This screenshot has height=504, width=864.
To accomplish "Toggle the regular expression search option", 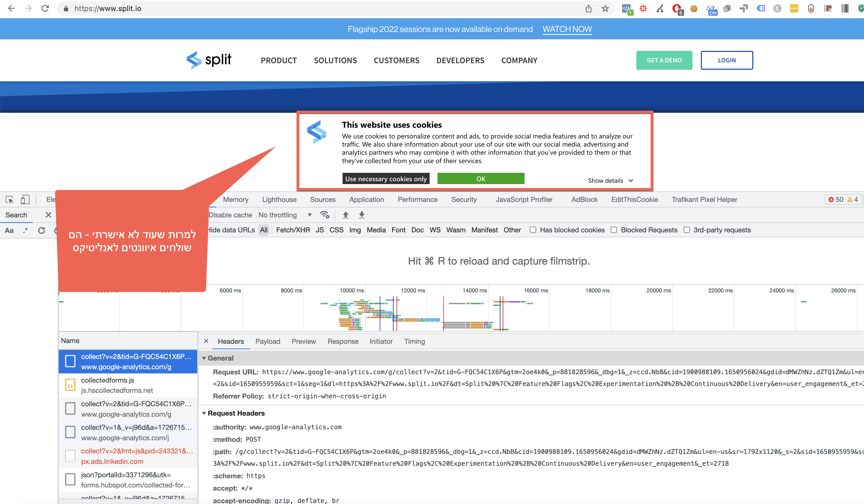I will pyautogui.click(x=25, y=230).
